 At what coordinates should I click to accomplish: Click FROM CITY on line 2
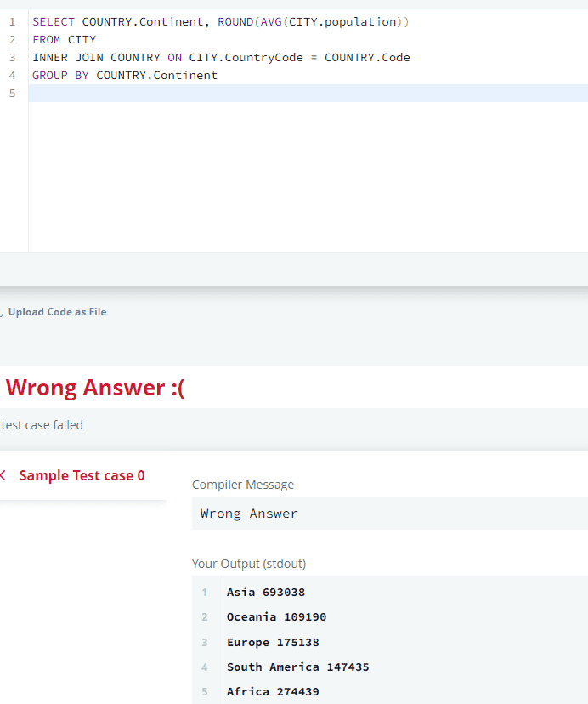click(65, 39)
